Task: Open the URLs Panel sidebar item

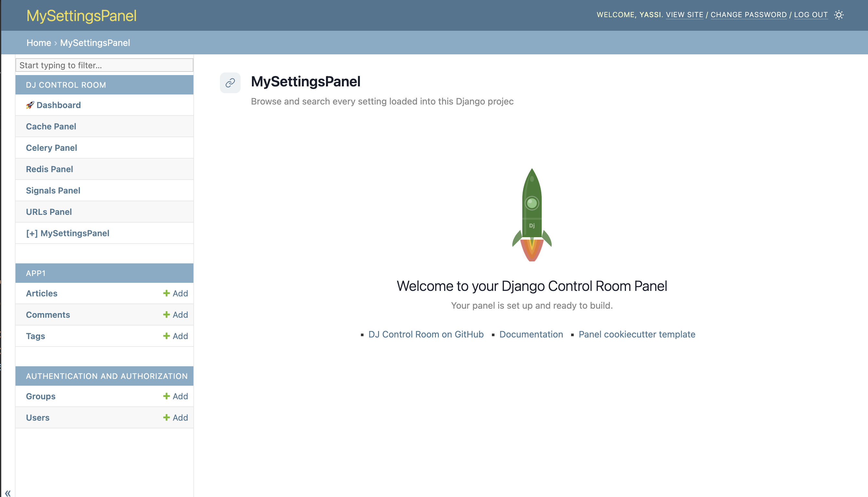Action: click(x=49, y=212)
